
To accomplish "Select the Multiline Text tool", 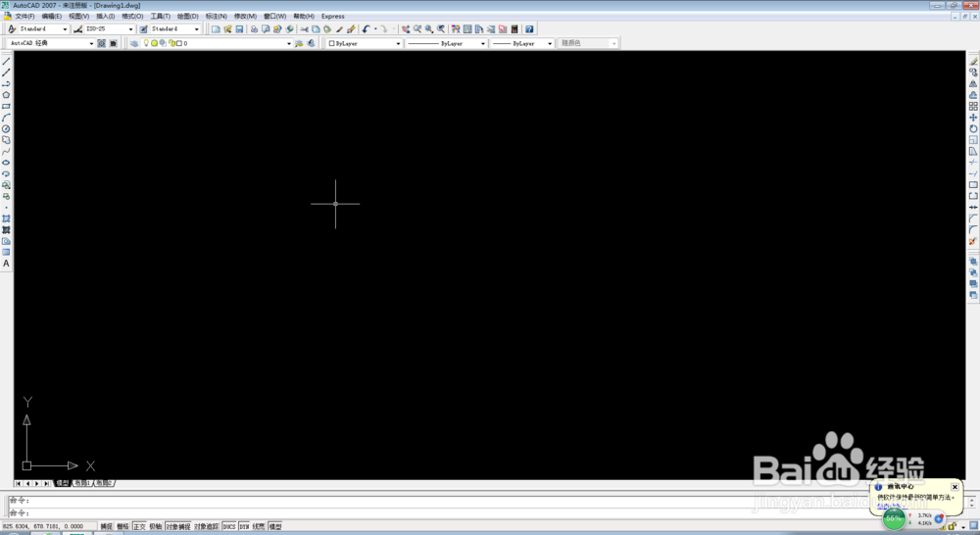I will coord(6,264).
